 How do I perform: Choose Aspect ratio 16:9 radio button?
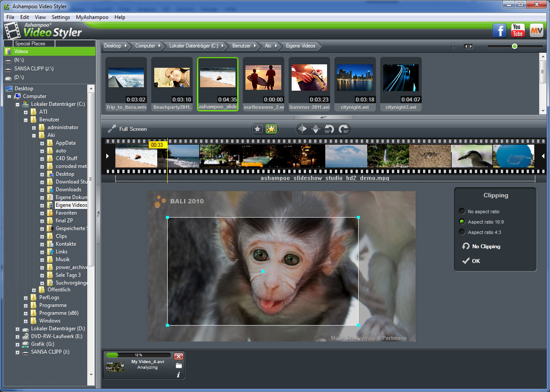click(462, 222)
